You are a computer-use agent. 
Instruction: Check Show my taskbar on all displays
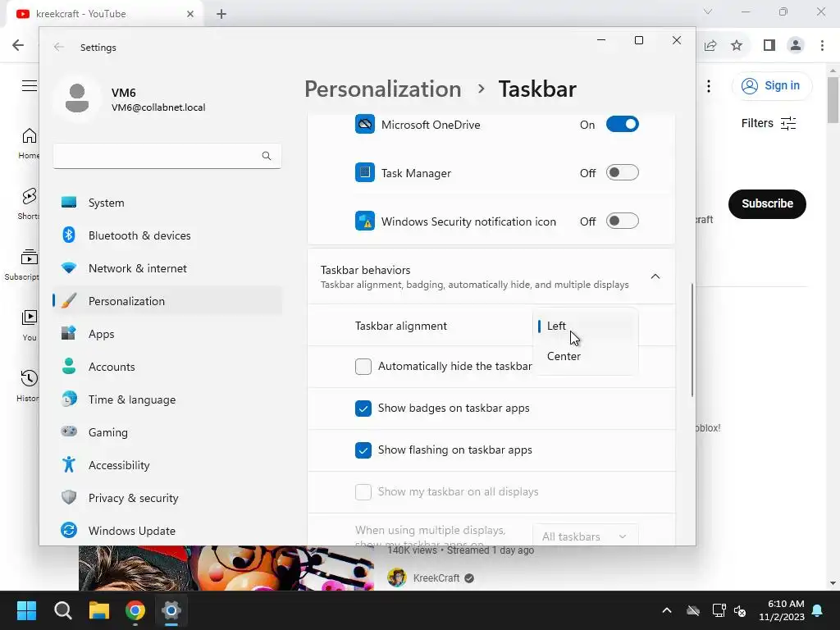(363, 492)
